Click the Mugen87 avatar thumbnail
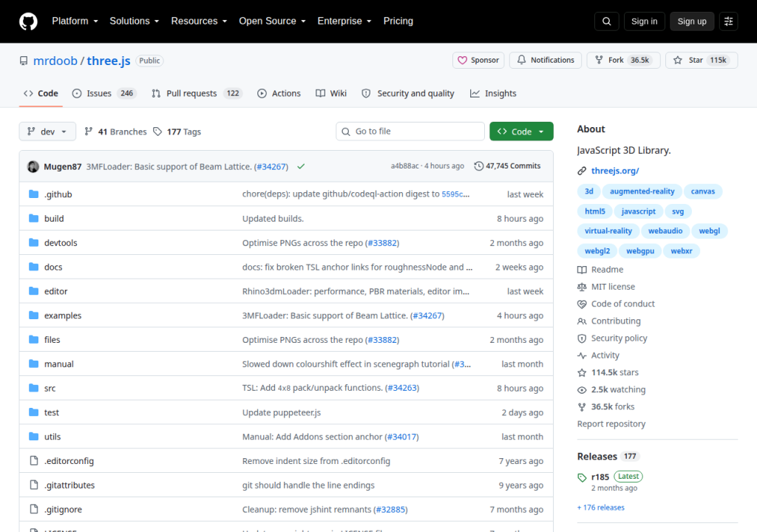The height and width of the screenshot is (532, 757). coord(33,166)
